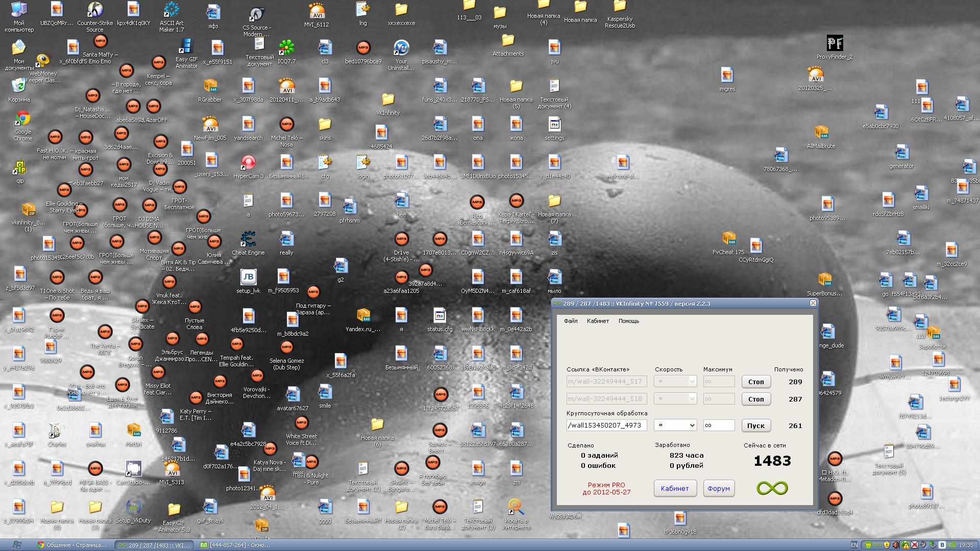
Task: Open the Windows Start button
Action: 16,545
